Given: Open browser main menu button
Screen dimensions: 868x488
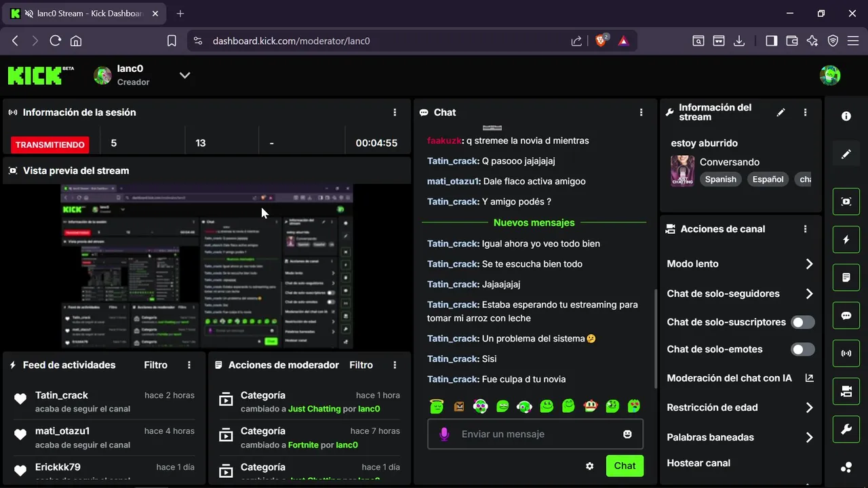Looking at the screenshot, I should (853, 41).
